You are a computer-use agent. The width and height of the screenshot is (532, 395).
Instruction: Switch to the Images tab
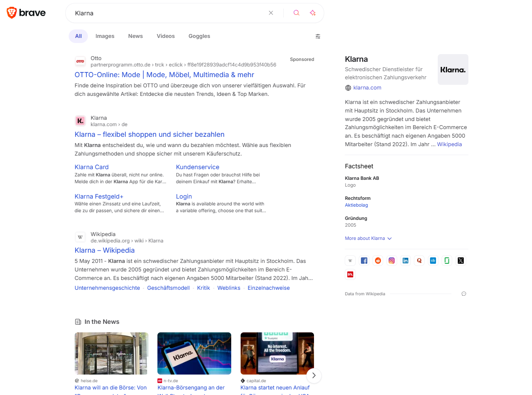pyautogui.click(x=105, y=36)
